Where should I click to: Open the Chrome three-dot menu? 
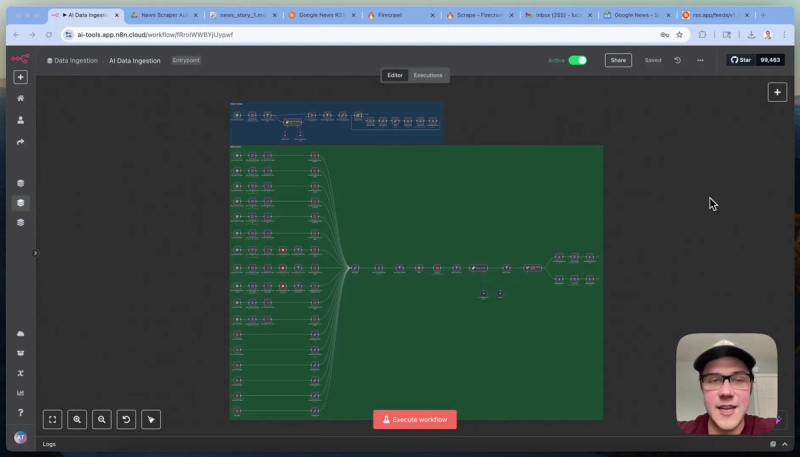tap(784, 35)
